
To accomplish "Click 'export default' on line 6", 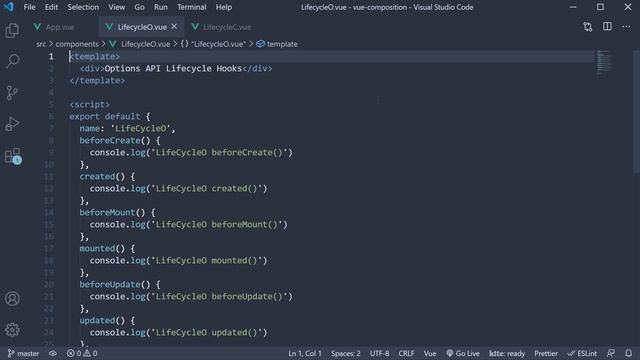I will click(105, 117).
